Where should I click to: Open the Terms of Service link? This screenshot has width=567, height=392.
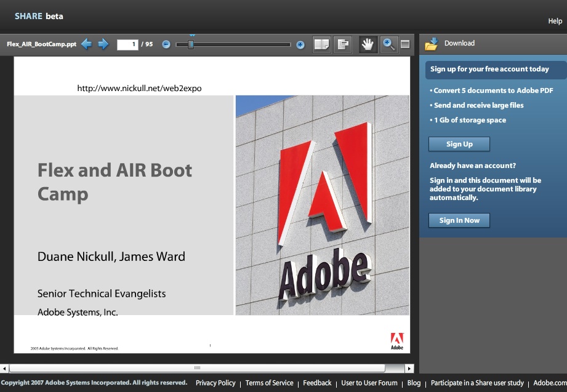point(270,383)
